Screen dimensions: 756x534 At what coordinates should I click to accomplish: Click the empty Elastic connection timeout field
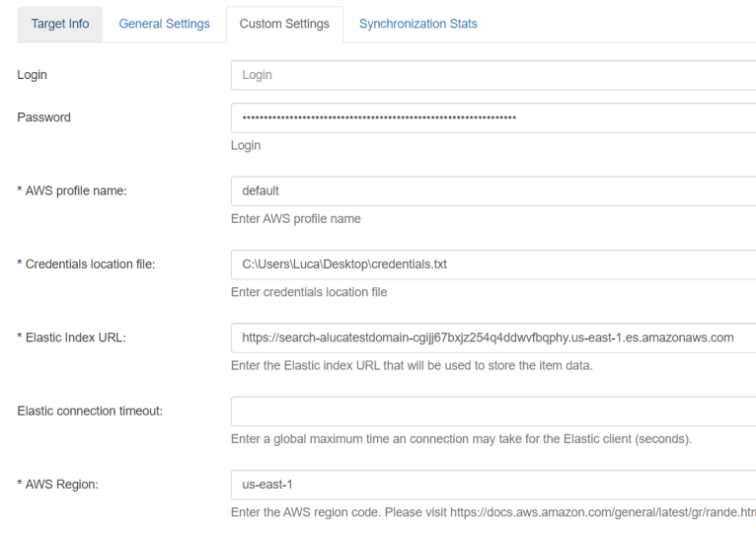[x=493, y=412]
